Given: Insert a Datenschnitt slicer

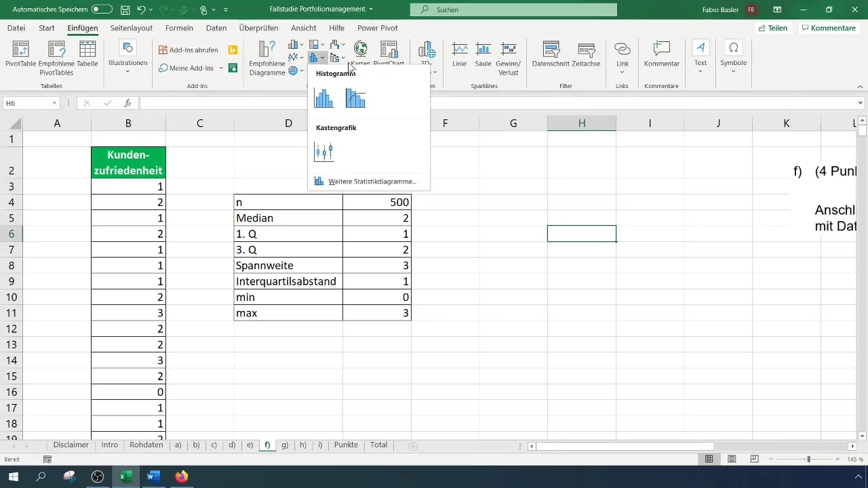Looking at the screenshot, I should point(550,54).
